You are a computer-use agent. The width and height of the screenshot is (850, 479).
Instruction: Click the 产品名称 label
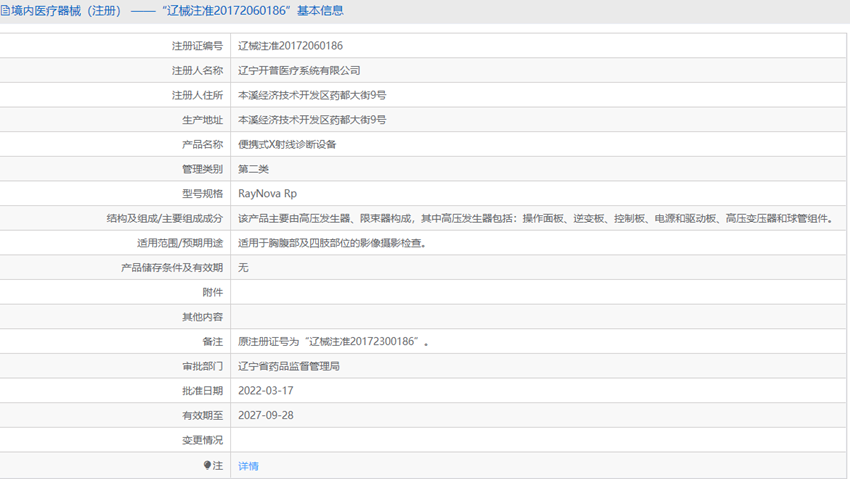[203, 145]
